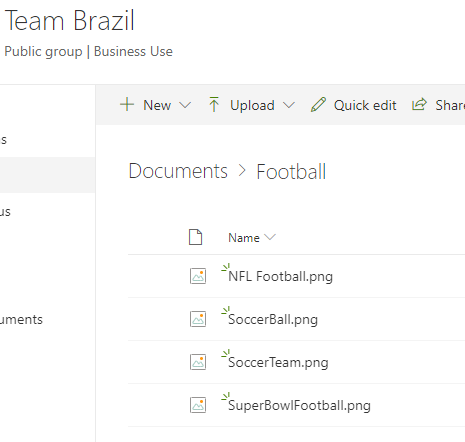465x442 pixels.
Task: Expand the New dropdown chevron
Action: [185, 105]
